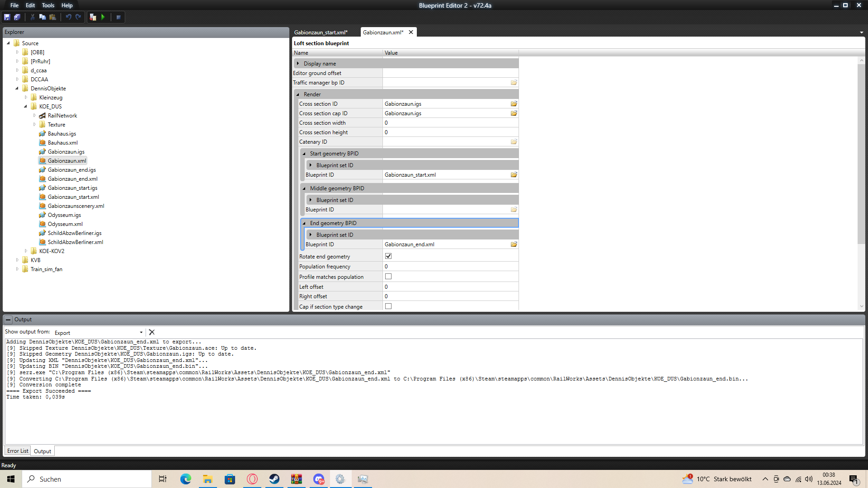Click the Cross section width value field
The height and width of the screenshot is (488, 868).
(x=450, y=123)
